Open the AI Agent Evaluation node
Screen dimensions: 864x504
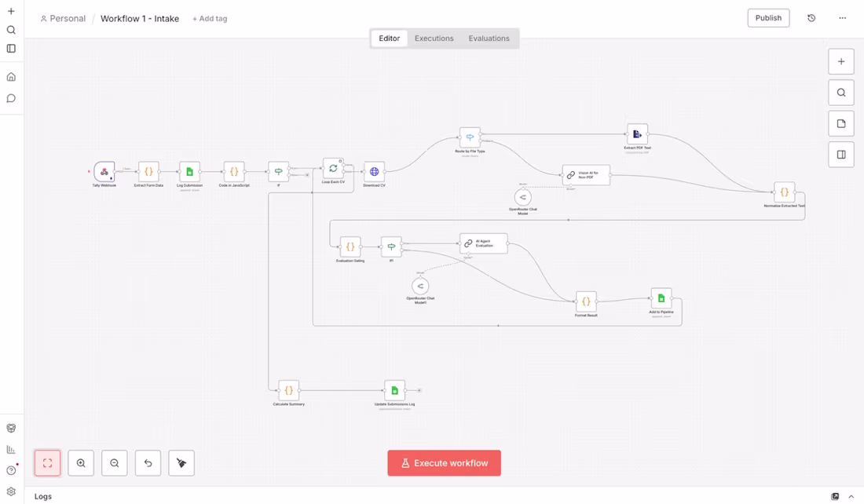pos(483,243)
